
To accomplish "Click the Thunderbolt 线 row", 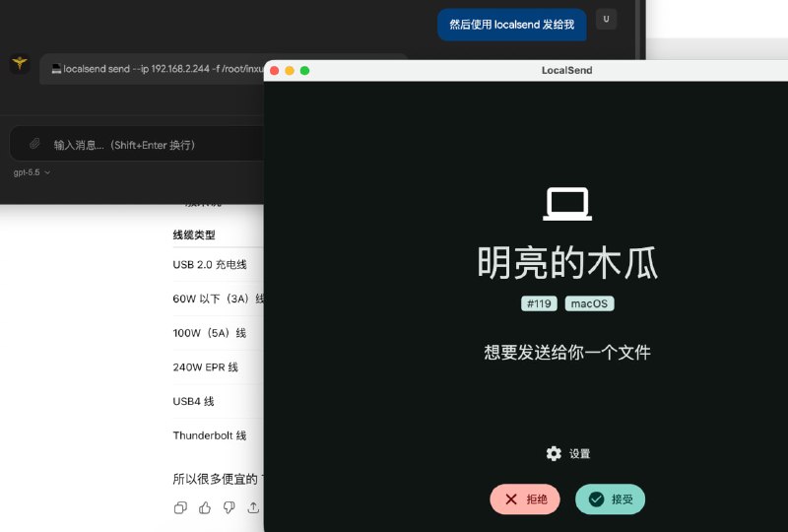I will click(218, 435).
